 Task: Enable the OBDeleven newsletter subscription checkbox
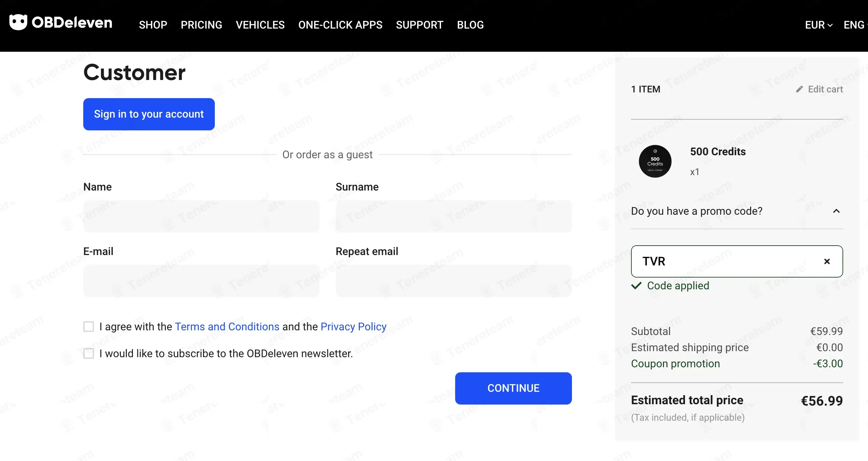click(89, 353)
